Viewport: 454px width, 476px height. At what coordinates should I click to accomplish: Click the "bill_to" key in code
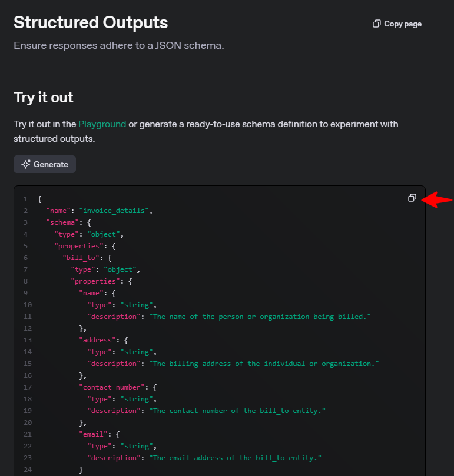(81, 258)
